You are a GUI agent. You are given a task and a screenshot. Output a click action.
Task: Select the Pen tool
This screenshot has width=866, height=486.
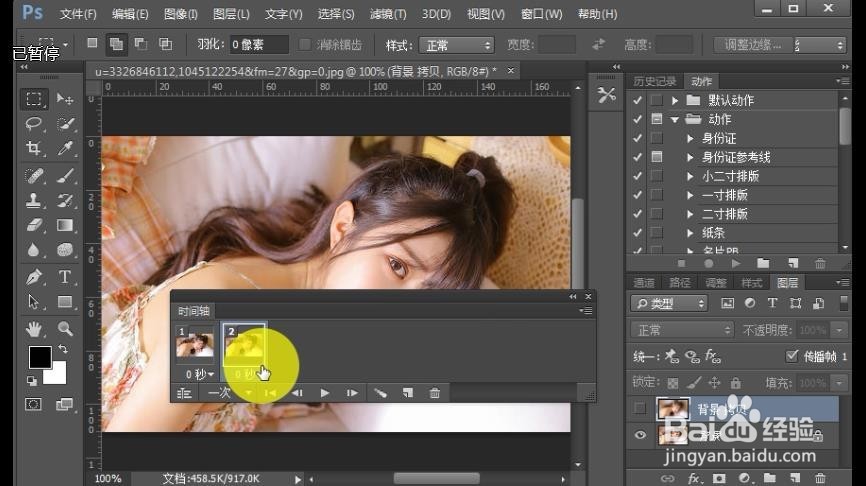34,277
